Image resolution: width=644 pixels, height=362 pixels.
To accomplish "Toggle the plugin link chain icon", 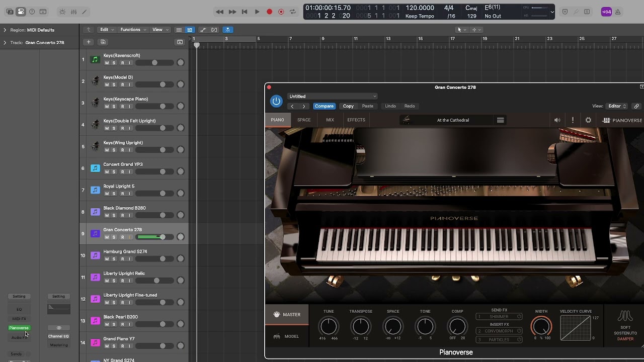I will (636, 106).
